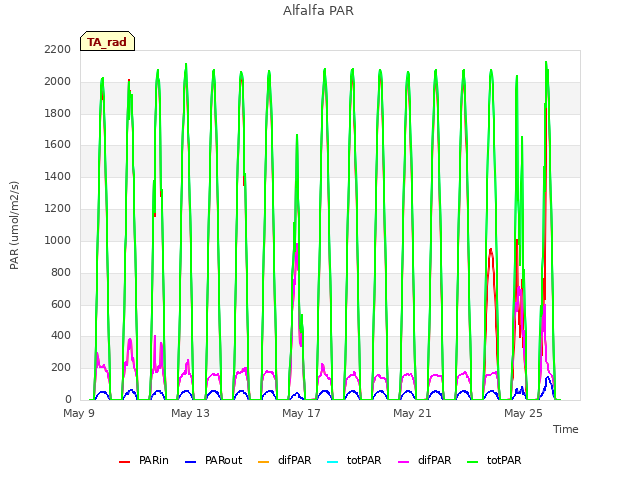This screenshot has height=480, width=640.
Task: Click the 1800 y-axis value
Action: click(x=58, y=113)
